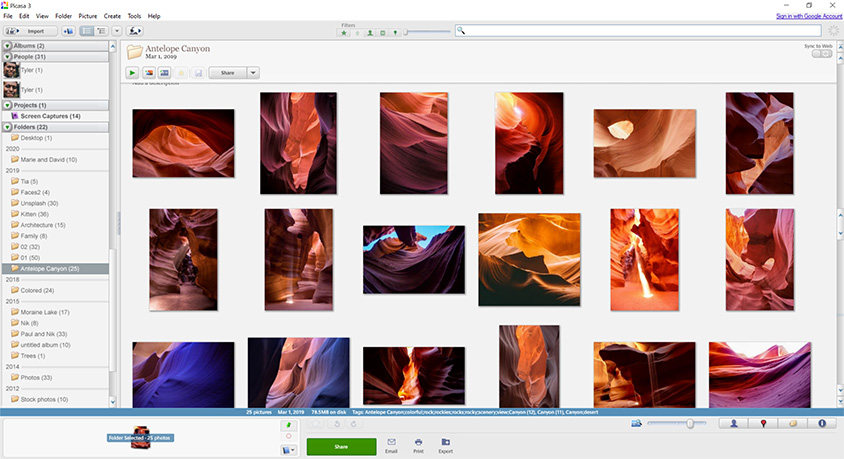Click the green pin hold selection icon
This screenshot has width=844, height=459.
(289, 426)
